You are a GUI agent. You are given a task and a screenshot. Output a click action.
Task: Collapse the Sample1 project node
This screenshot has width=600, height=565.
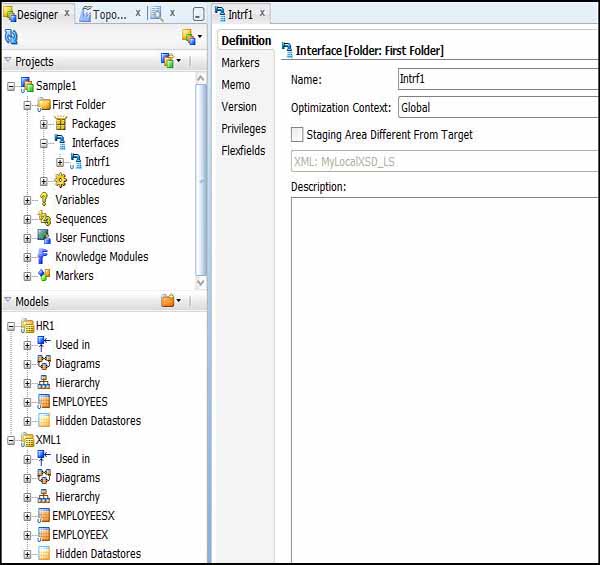point(11,86)
